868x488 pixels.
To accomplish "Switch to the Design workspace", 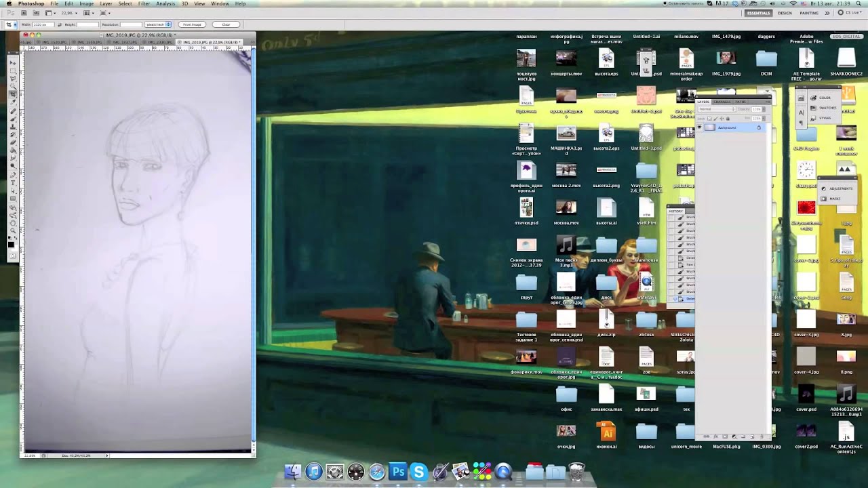I will [785, 13].
